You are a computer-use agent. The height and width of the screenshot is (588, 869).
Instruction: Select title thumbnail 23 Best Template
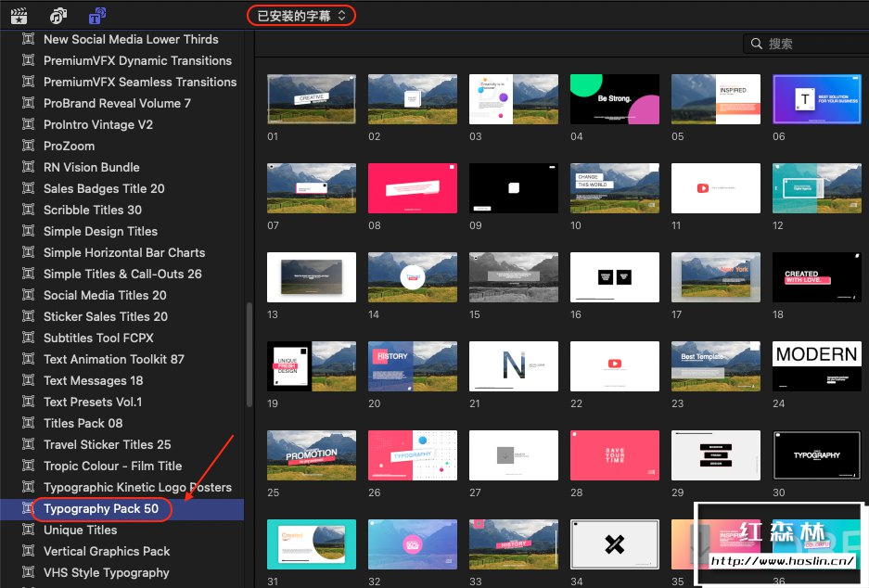pyautogui.click(x=716, y=366)
